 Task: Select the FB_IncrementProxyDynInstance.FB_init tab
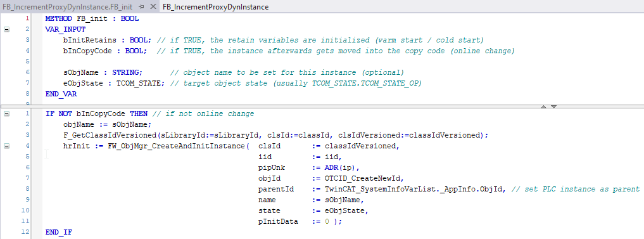[x=67, y=7]
